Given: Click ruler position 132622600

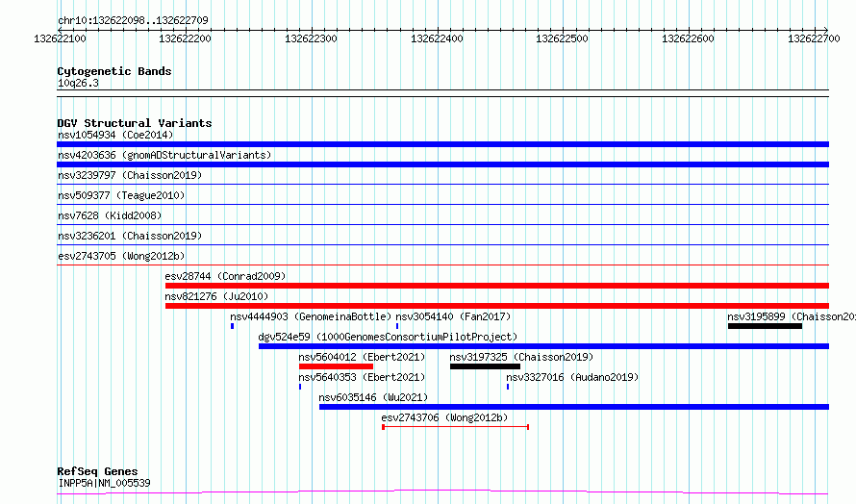Looking at the screenshot, I should pyautogui.click(x=688, y=38).
